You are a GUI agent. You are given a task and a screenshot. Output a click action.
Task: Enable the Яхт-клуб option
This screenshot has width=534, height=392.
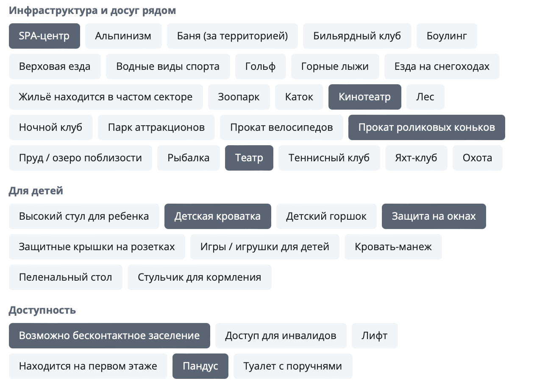point(416,158)
